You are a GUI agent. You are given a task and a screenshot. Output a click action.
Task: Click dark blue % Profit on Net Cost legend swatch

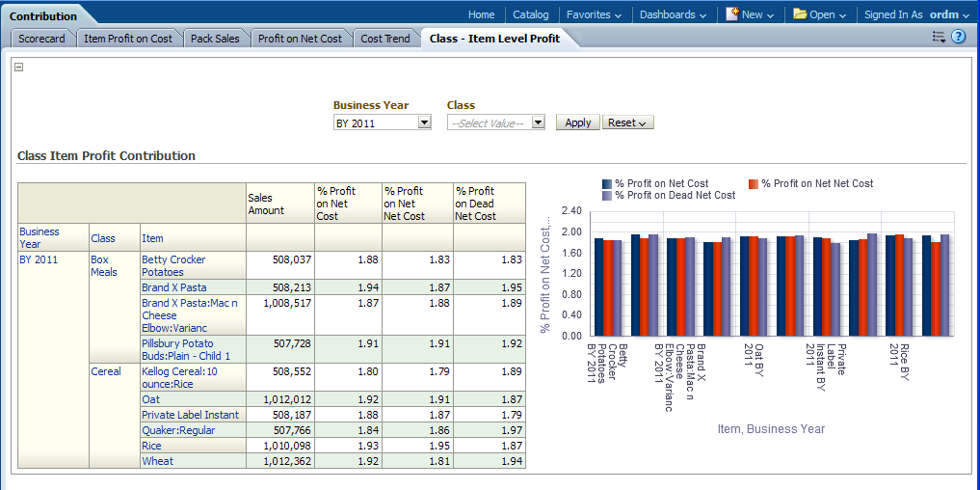(x=606, y=183)
